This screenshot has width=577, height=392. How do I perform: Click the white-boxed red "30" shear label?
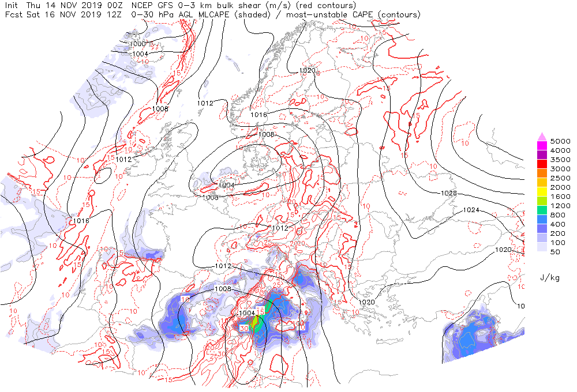click(244, 328)
